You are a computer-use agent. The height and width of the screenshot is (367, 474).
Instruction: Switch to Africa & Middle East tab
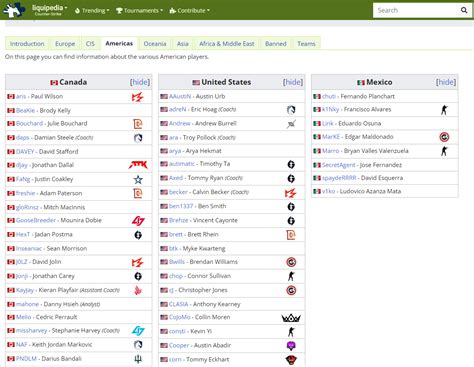(227, 44)
